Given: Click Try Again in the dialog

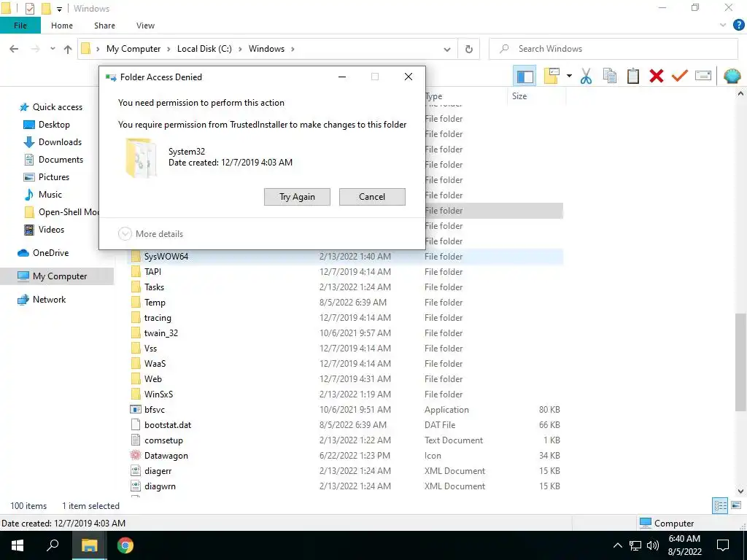Looking at the screenshot, I should tap(297, 197).
